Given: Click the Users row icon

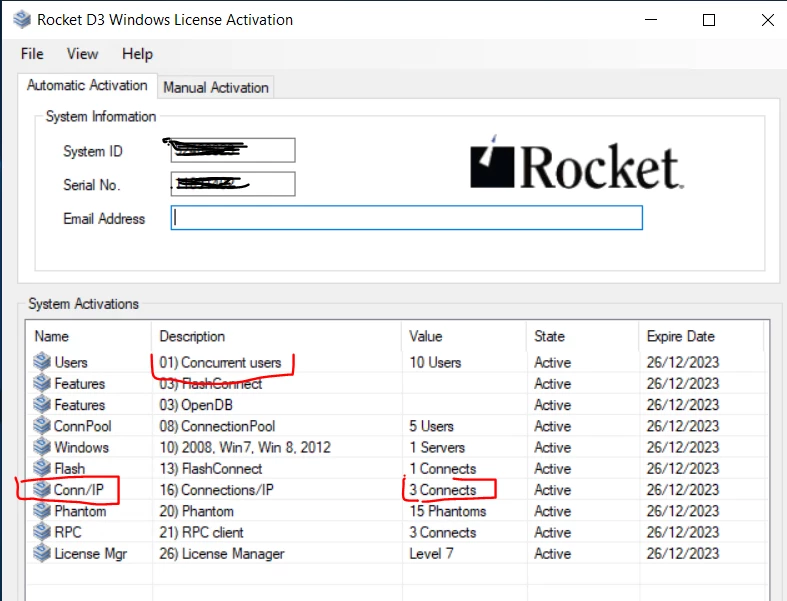Looking at the screenshot, I should pyautogui.click(x=42, y=362).
